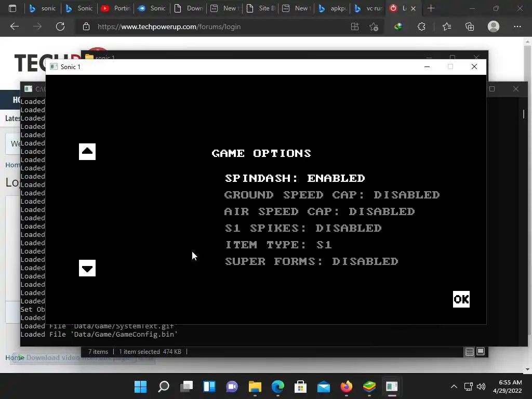Toggle Air Speed Cap: Disabled option
Screen dimensions: 532x399
click(x=320, y=211)
